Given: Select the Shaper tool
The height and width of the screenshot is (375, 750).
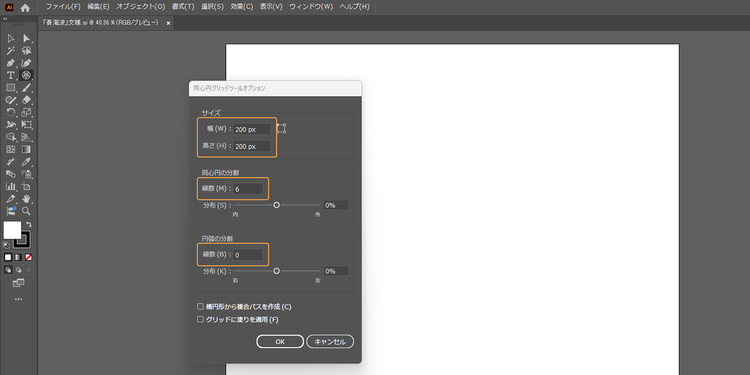Looking at the screenshot, I should (11, 100).
